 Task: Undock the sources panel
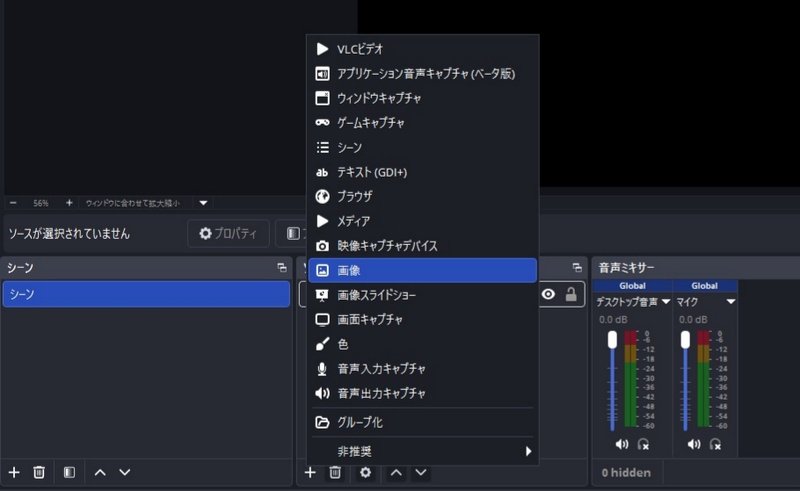[x=577, y=267]
